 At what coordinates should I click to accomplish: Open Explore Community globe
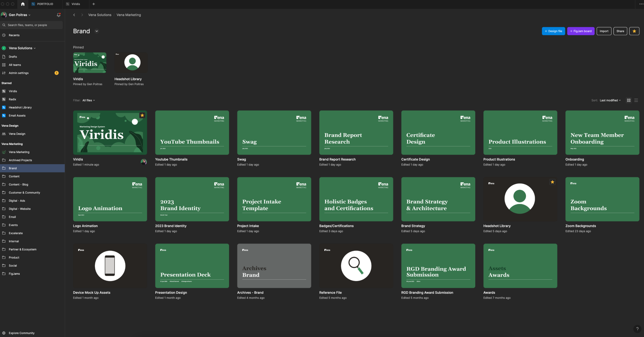pyautogui.click(x=4, y=333)
